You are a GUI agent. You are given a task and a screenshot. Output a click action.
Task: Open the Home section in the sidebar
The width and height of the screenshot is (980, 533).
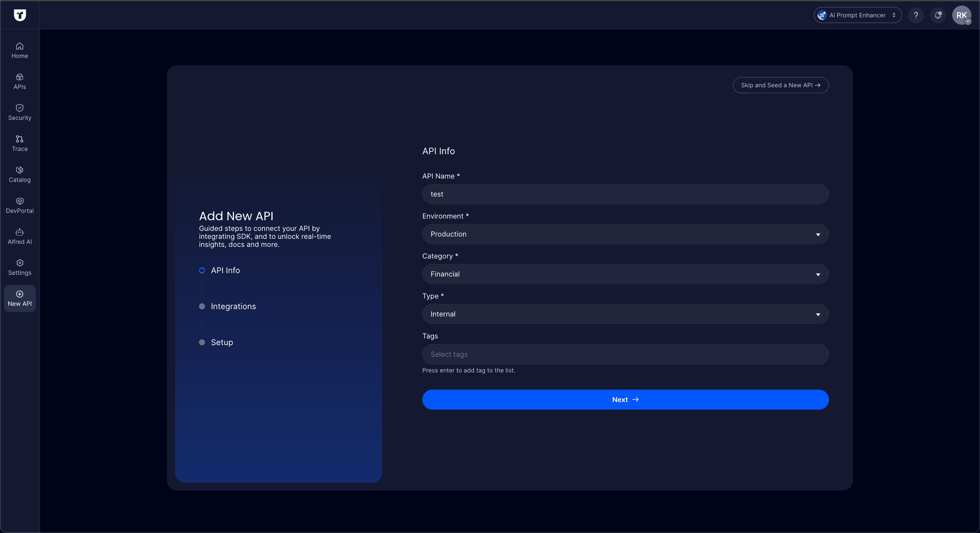point(19,50)
